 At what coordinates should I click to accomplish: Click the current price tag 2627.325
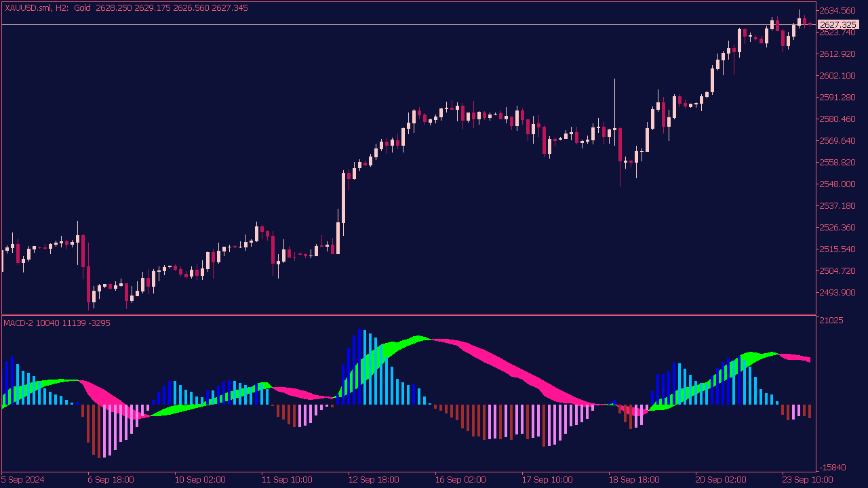(839, 25)
